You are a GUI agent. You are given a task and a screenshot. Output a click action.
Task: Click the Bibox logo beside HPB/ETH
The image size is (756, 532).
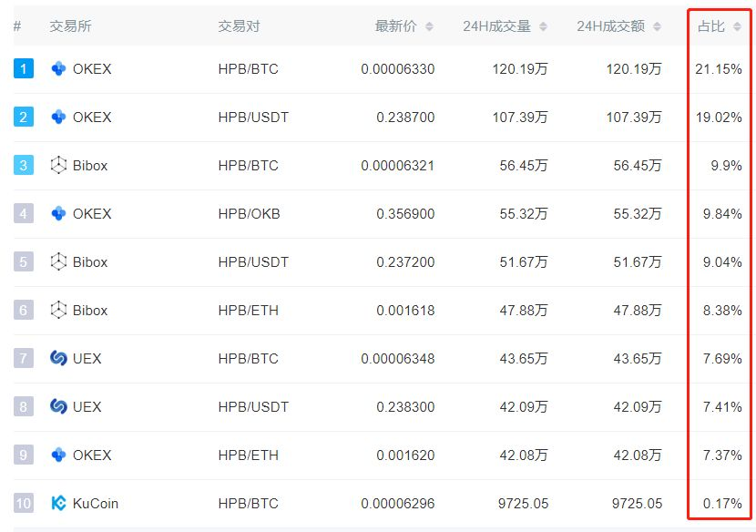click(x=58, y=310)
